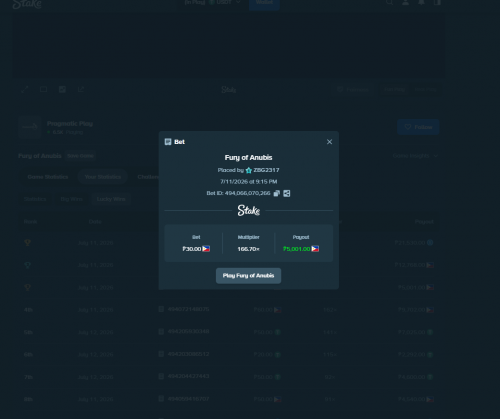Screen dimensions: 500x419
Task: Click Play Fury of Anubis button
Action: point(248,276)
